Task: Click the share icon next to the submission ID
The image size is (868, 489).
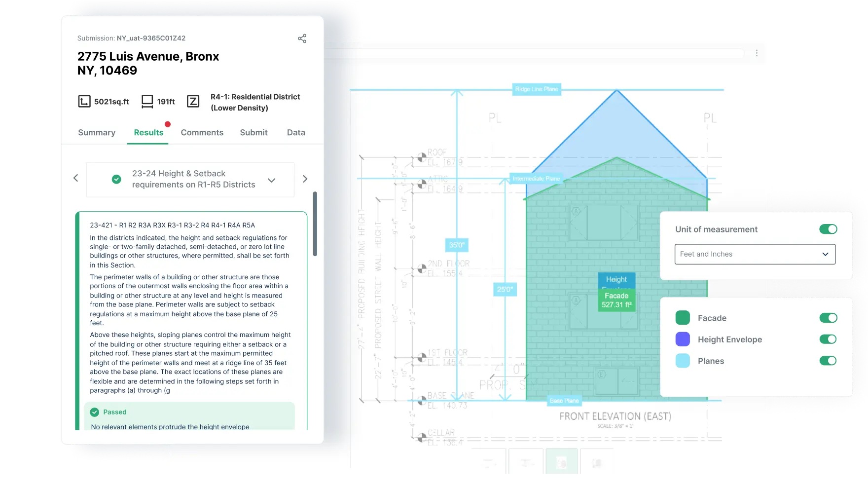Action: coord(302,38)
